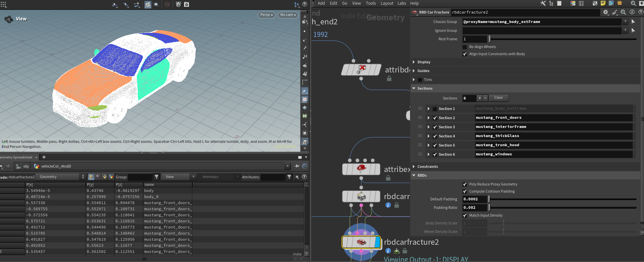Disable the Section 2 checkbox
The image size is (644, 262).
click(x=435, y=118)
